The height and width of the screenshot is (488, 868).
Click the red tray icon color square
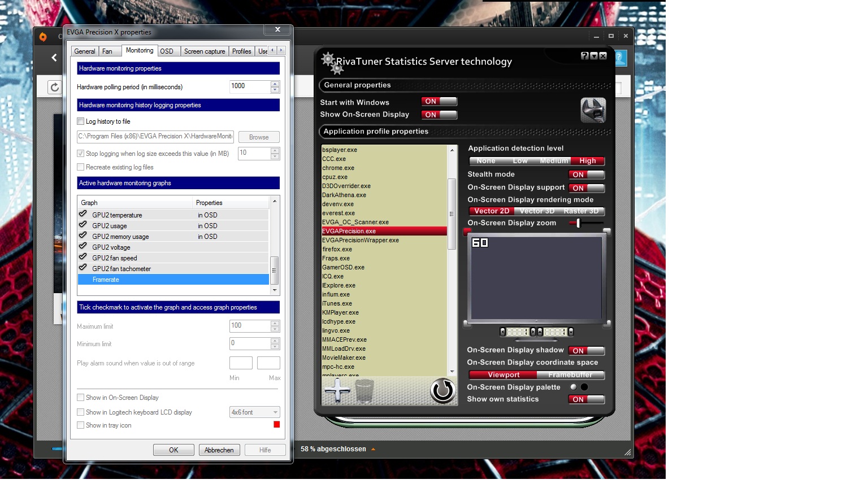click(277, 425)
